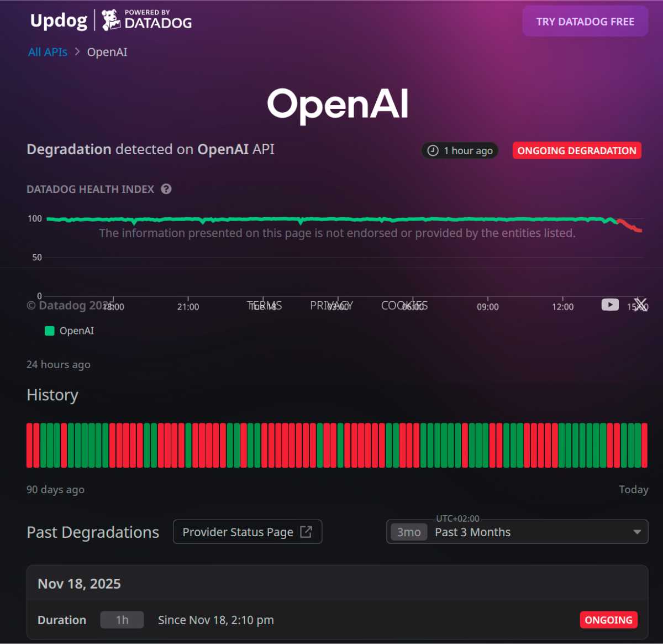Screen dimensions: 663x644
Task: Expand the Past 3 Months dropdown
Action: pyautogui.click(x=517, y=532)
